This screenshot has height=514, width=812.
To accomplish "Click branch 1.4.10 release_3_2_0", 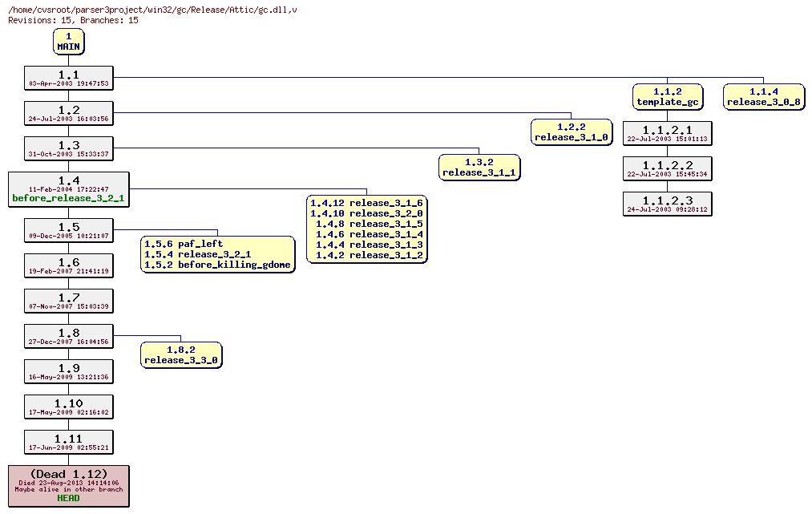I will pyautogui.click(x=366, y=213).
